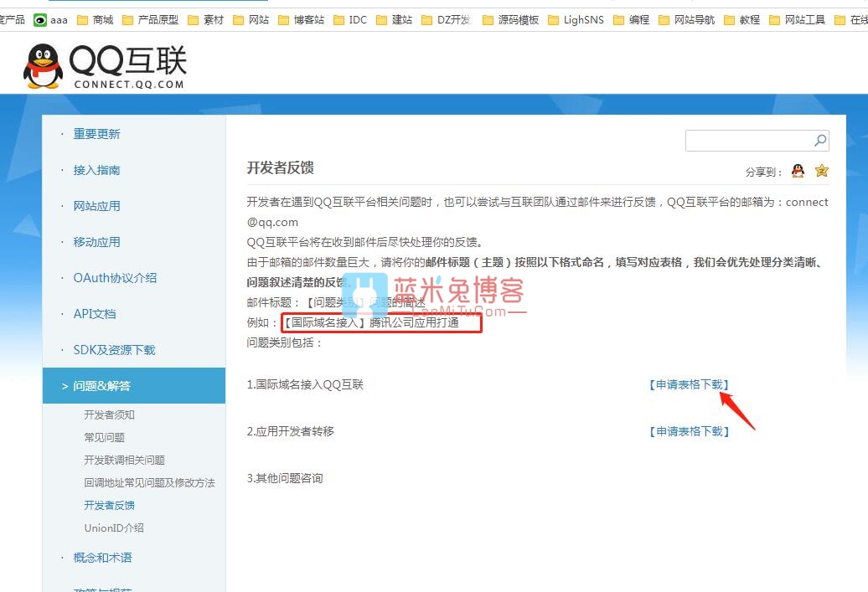The image size is (868, 592).
Task: Share to Qzone via star icon
Action: click(821, 171)
